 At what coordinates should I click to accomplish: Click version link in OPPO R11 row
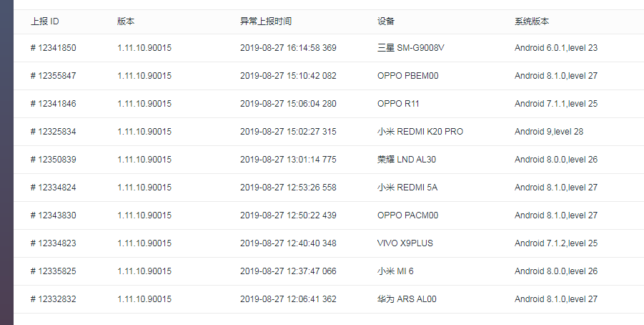[144, 104]
